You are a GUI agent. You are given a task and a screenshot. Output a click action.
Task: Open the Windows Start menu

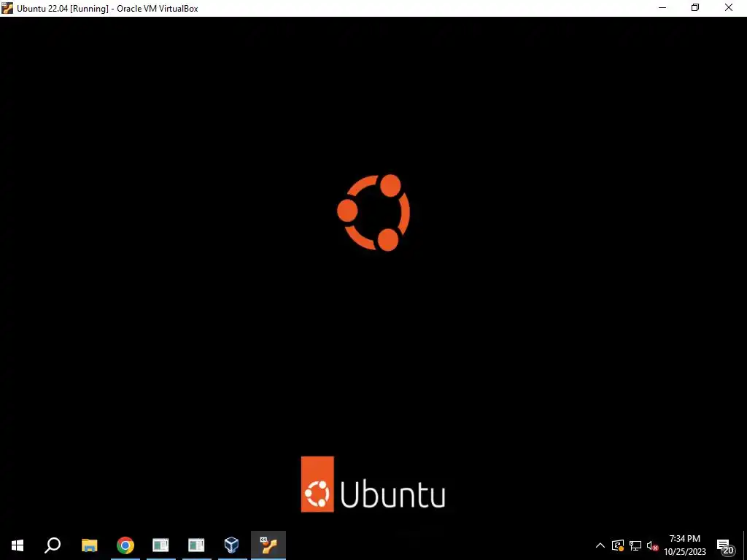18,545
